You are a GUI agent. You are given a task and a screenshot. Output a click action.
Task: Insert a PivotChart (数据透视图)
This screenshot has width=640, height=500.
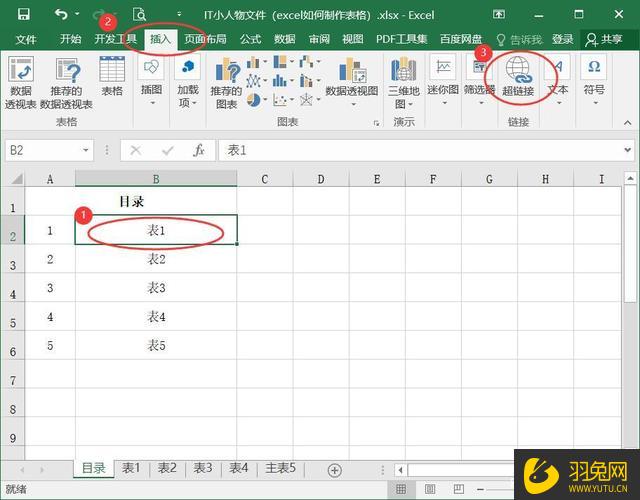(x=352, y=82)
